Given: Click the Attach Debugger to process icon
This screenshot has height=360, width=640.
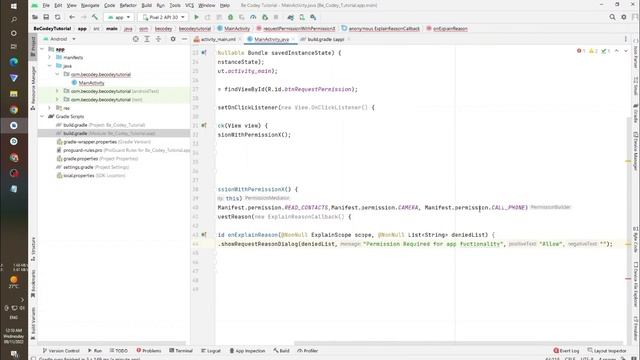Looking at the screenshot, I should point(265,17).
